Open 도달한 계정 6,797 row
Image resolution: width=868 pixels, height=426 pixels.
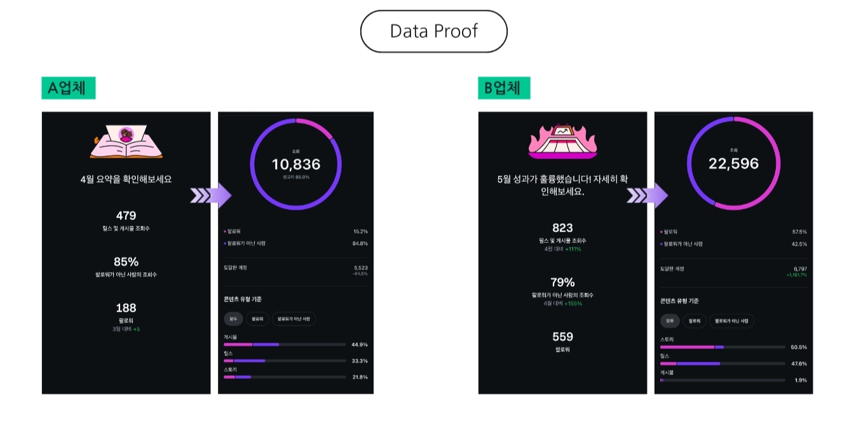(733, 271)
